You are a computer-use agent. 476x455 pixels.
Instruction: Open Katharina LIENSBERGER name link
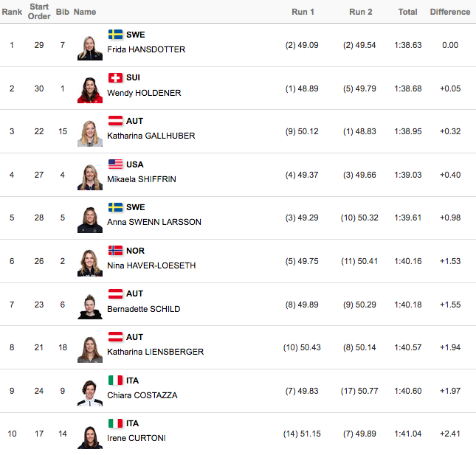(156, 352)
